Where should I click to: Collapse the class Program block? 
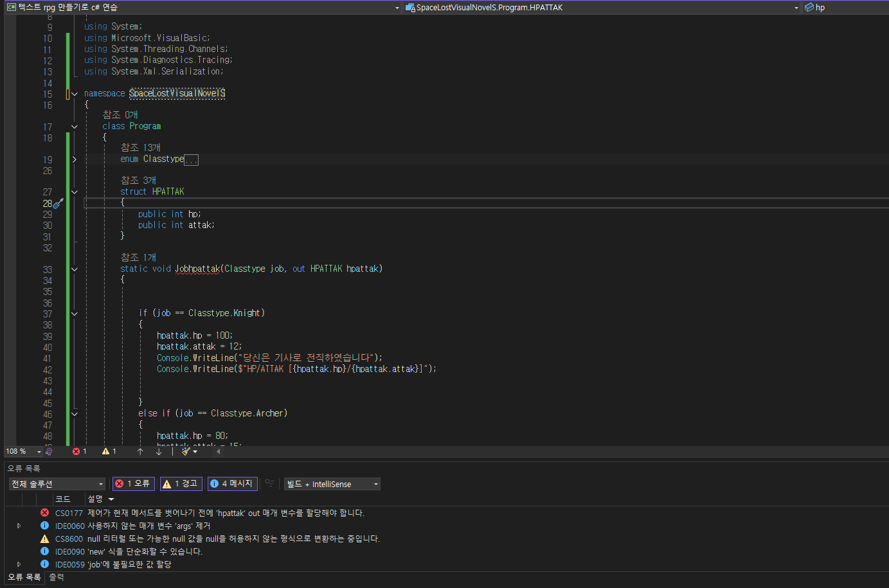coord(75,127)
